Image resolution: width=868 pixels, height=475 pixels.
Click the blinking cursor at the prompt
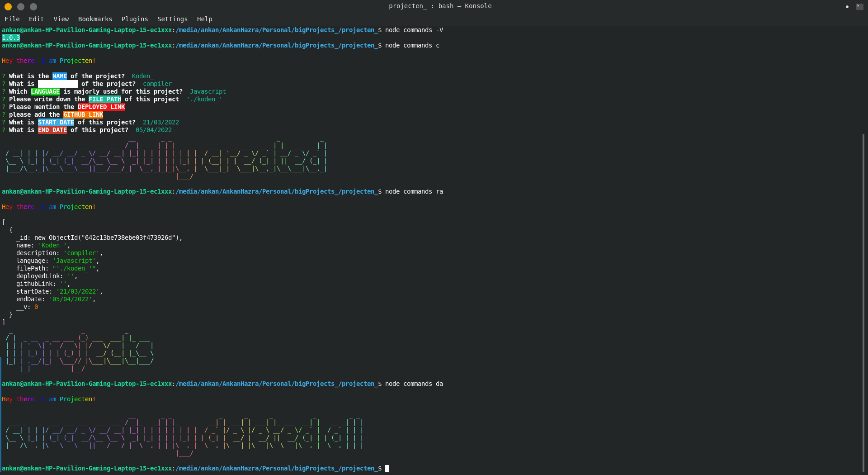coord(387,468)
